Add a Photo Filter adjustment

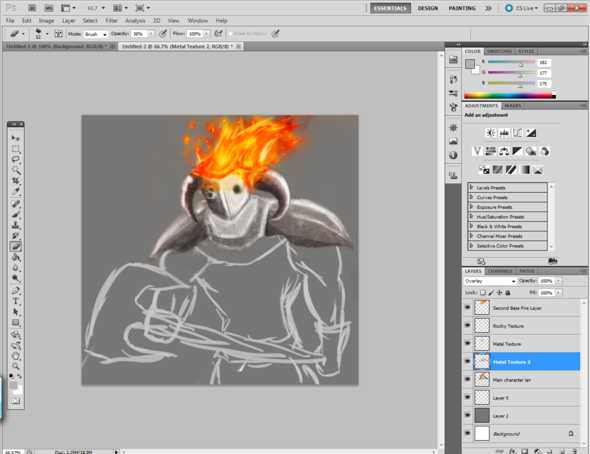[x=531, y=151]
